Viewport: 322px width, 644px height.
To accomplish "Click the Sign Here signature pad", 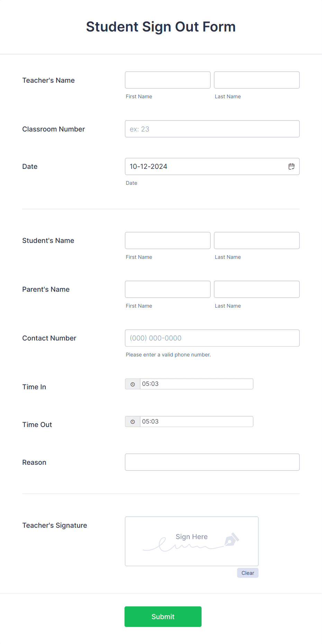I will (x=191, y=541).
